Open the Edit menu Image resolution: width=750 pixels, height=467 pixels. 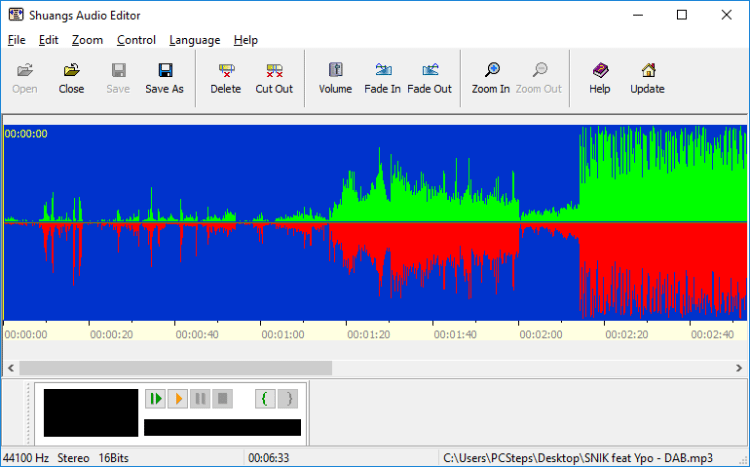click(49, 40)
